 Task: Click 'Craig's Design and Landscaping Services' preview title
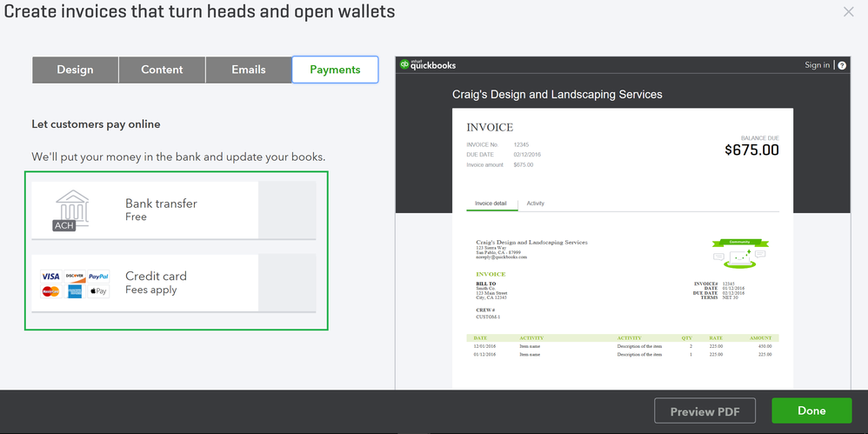(558, 95)
